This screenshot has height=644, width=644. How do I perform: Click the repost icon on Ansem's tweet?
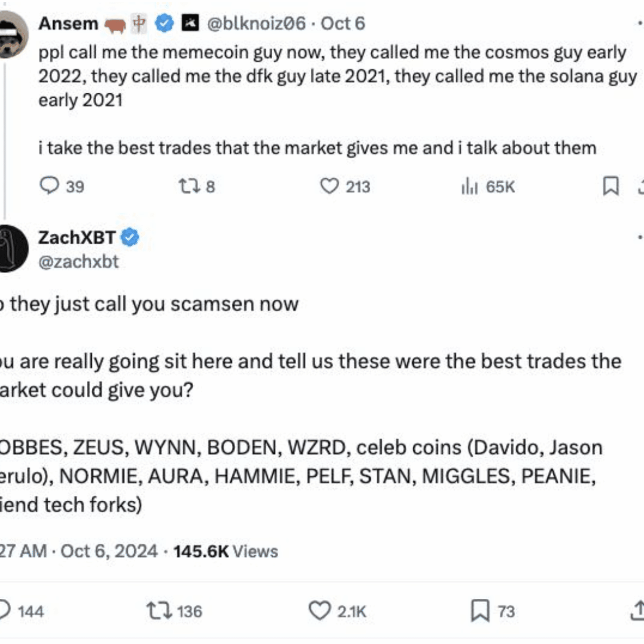pos(189,186)
